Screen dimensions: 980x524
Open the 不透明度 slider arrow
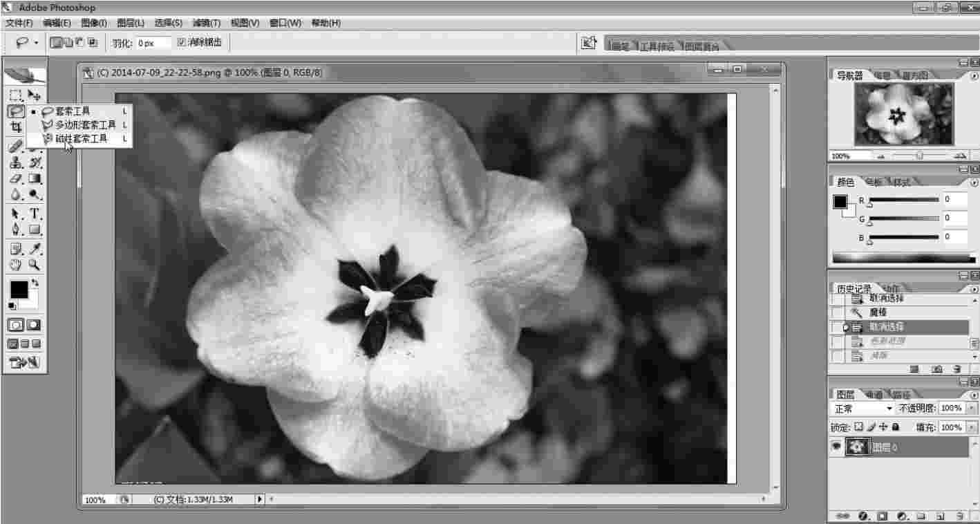point(972,409)
